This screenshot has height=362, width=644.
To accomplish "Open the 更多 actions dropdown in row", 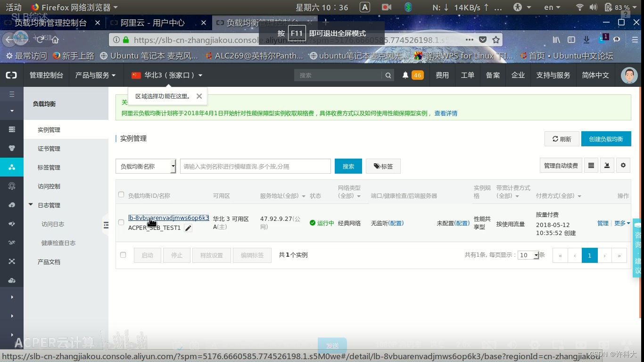I will click(x=622, y=223).
